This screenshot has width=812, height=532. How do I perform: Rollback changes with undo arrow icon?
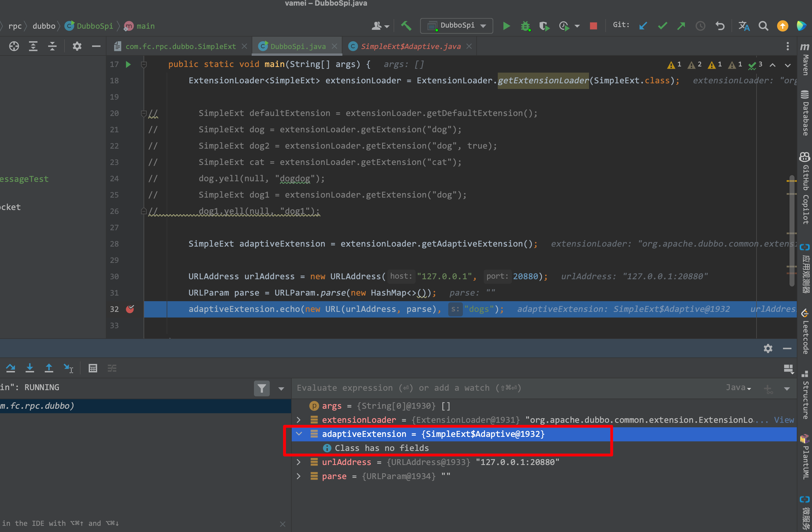(720, 26)
